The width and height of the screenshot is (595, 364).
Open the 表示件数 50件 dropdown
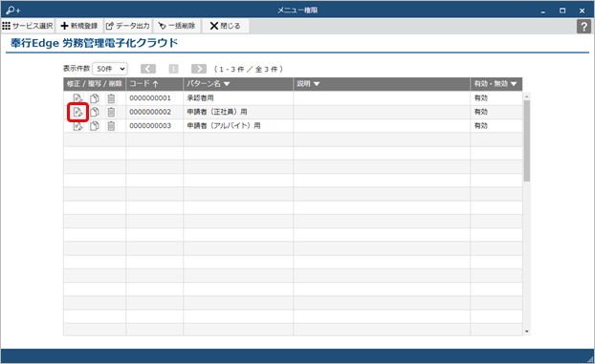pyautogui.click(x=110, y=69)
